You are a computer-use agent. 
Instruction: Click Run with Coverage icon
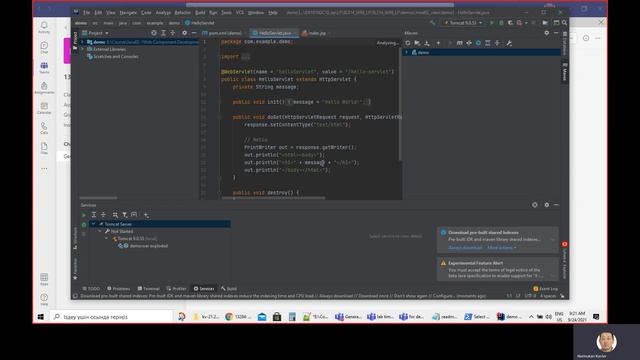pos(510,23)
